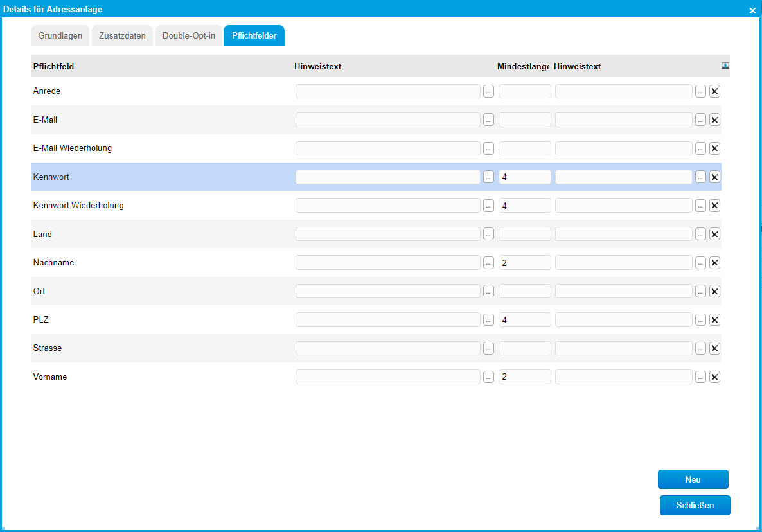The image size is (762, 532).
Task: Click the Neu button
Action: pyautogui.click(x=693, y=479)
